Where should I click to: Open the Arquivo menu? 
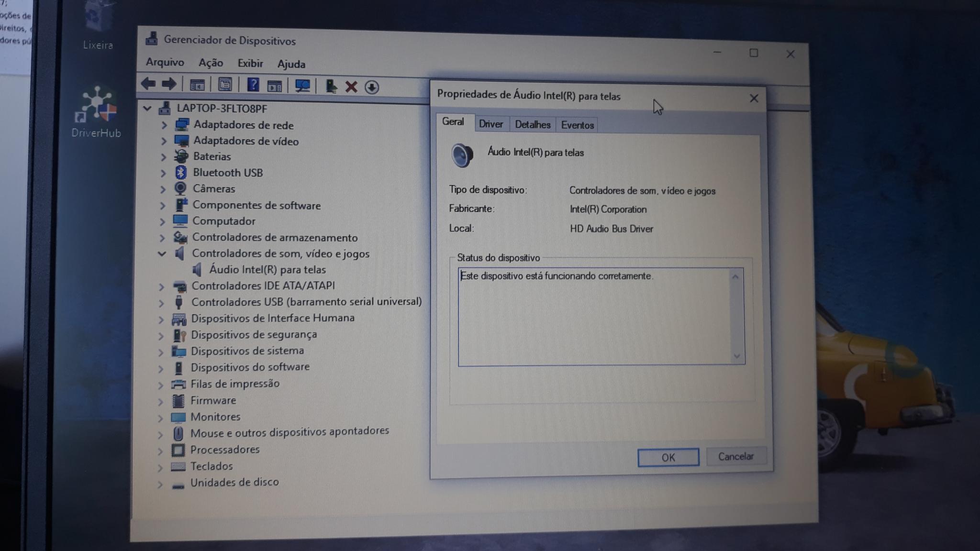coord(165,62)
